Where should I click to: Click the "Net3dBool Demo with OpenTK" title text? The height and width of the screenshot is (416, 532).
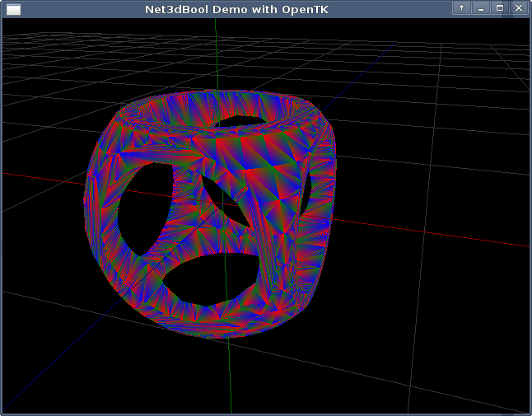tap(236, 10)
